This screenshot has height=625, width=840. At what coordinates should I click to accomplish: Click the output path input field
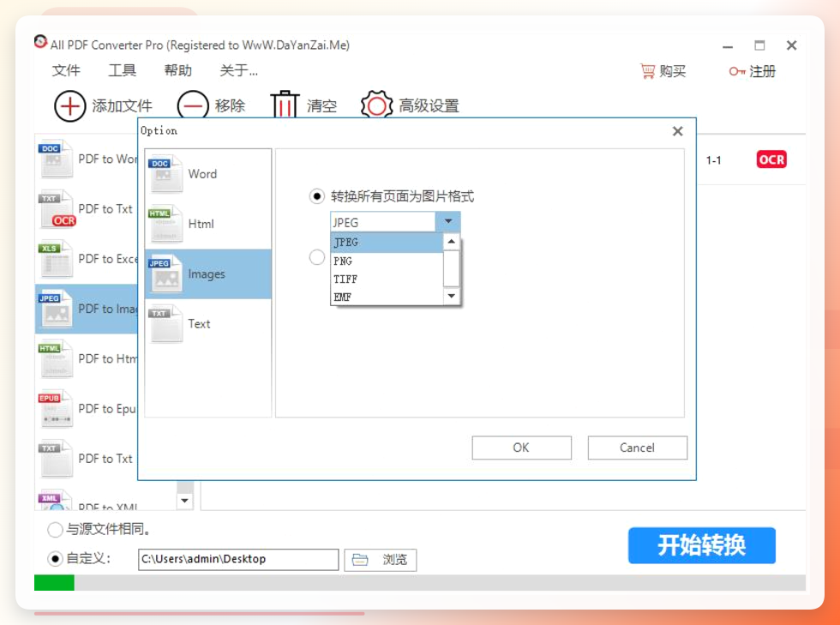238,559
